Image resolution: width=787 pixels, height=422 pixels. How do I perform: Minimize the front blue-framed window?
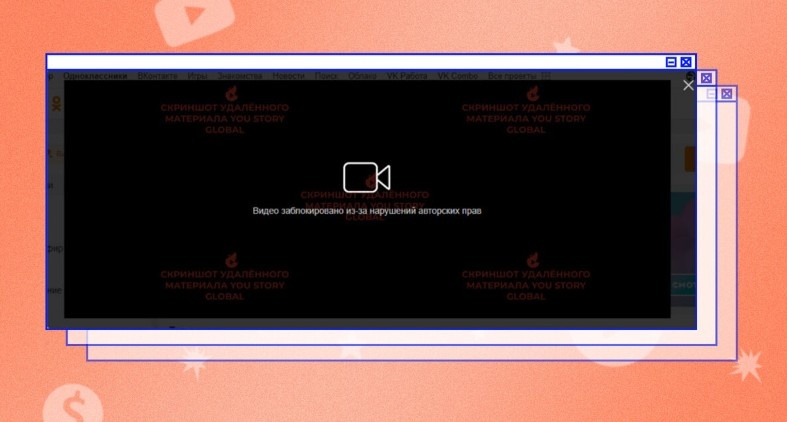click(x=671, y=62)
